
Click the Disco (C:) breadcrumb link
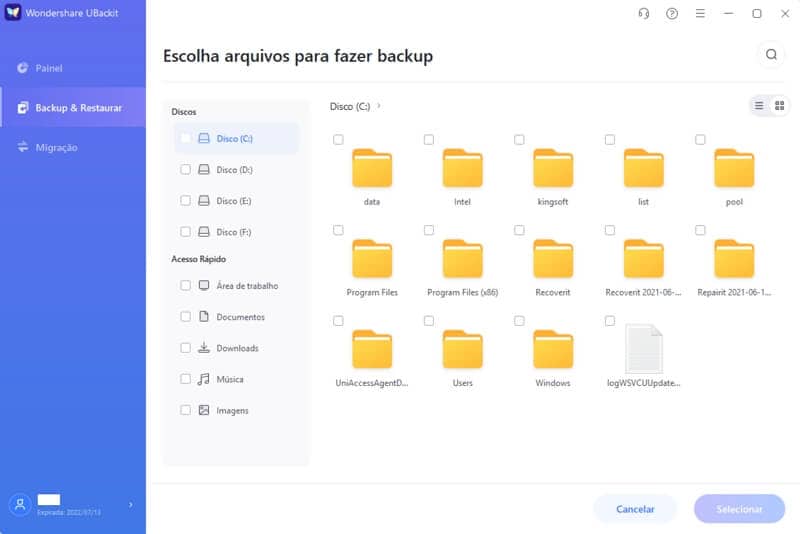point(350,106)
